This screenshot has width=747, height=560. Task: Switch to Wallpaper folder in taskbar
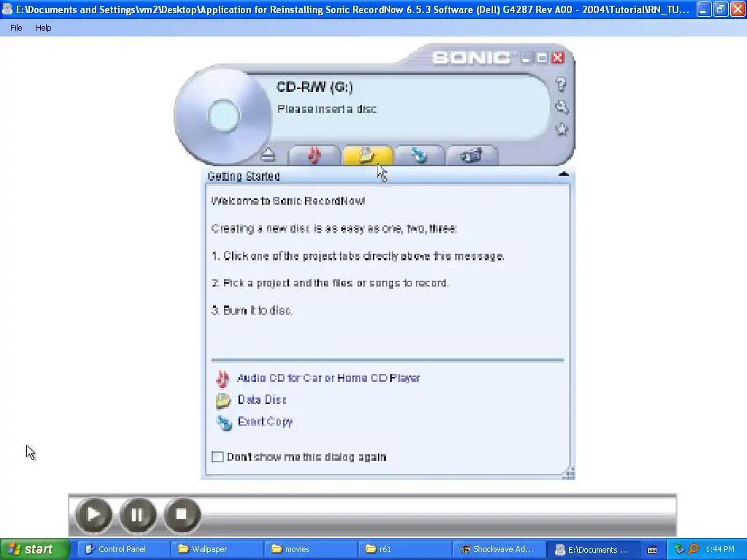pos(216,549)
